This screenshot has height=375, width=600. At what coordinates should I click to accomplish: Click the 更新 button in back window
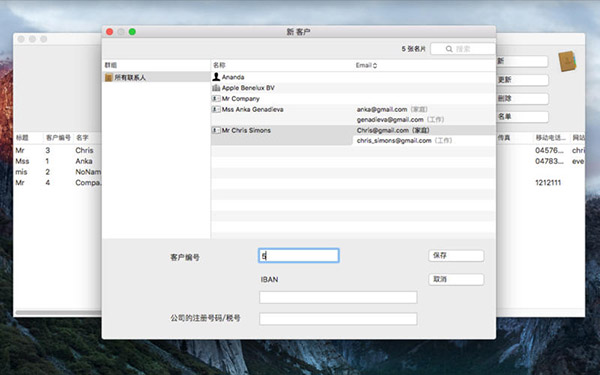pyautogui.click(x=522, y=80)
